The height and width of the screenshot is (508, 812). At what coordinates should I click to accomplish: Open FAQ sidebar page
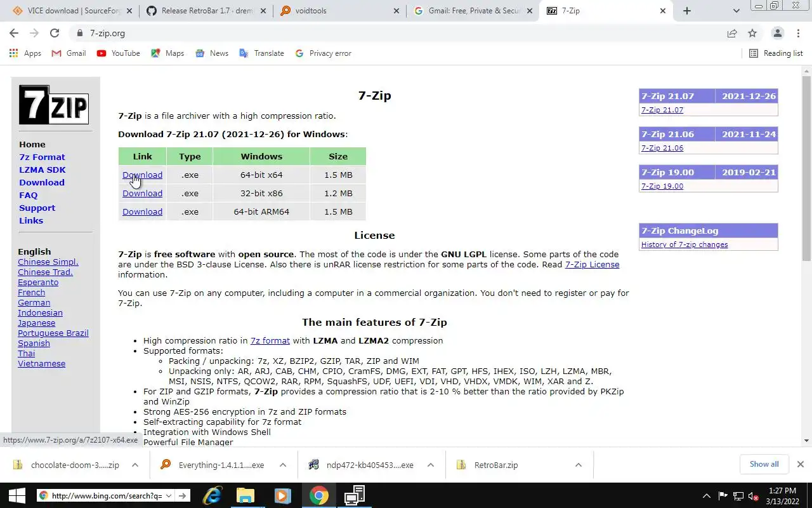coord(29,195)
